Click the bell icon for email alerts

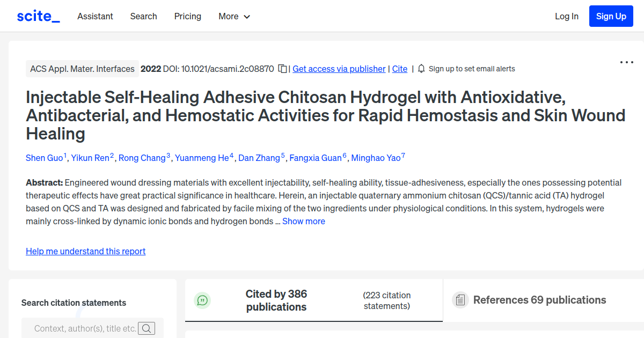(x=421, y=69)
